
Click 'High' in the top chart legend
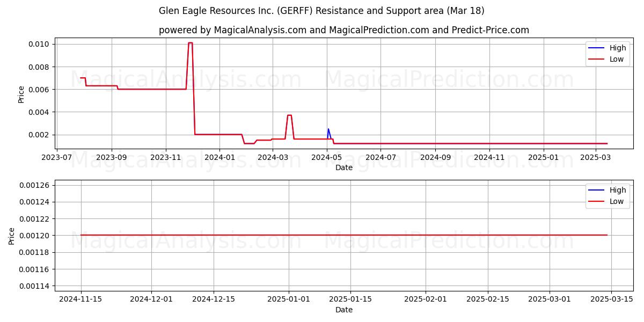[618, 48]
